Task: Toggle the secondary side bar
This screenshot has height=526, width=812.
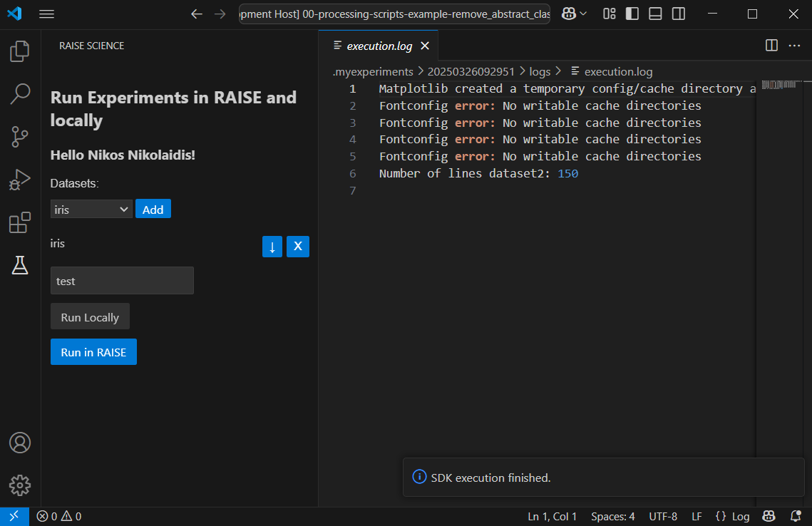Action: [x=679, y=14]
